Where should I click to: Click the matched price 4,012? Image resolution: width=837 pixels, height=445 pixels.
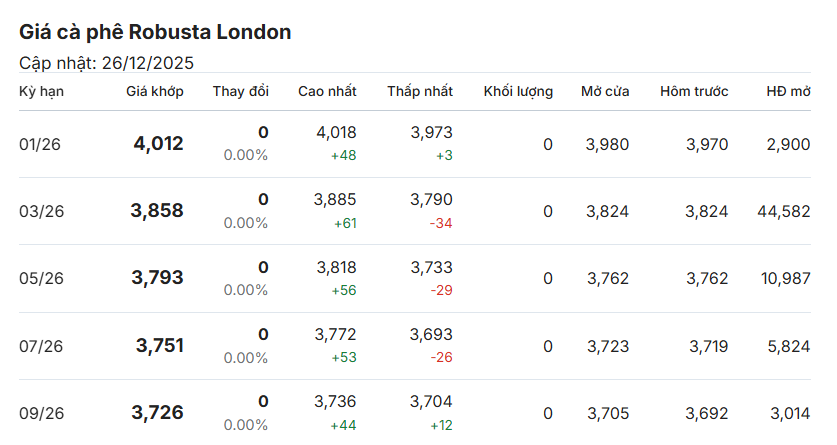tap(158, 144)
